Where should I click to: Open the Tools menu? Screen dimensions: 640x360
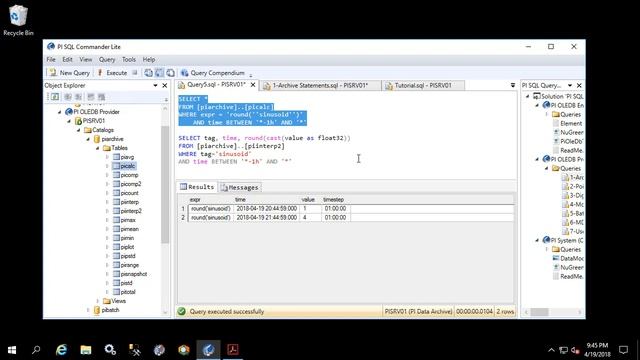pyautogui.click(x=129, y=60)
